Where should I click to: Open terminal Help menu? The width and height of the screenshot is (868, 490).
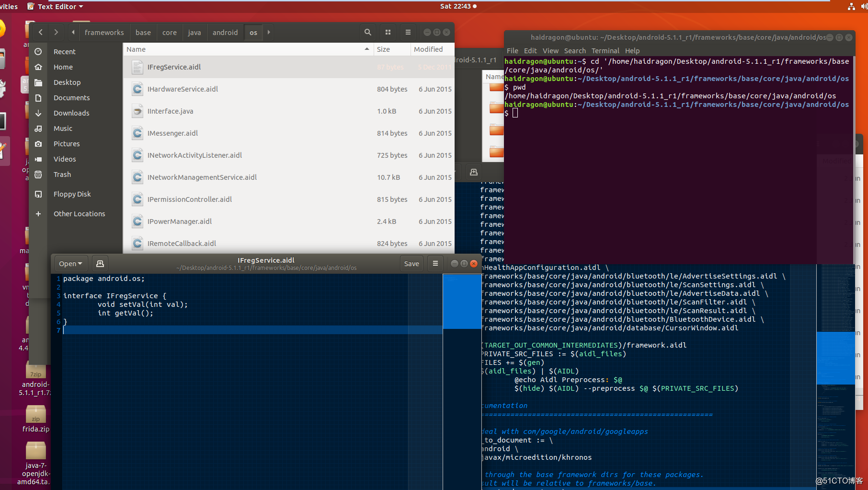coord(632,51)
